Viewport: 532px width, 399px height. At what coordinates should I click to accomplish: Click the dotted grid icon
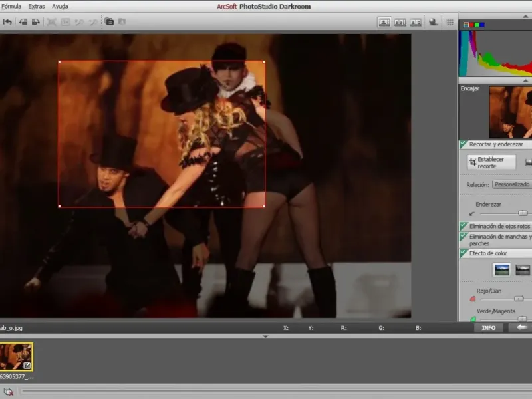coord(450,22)
